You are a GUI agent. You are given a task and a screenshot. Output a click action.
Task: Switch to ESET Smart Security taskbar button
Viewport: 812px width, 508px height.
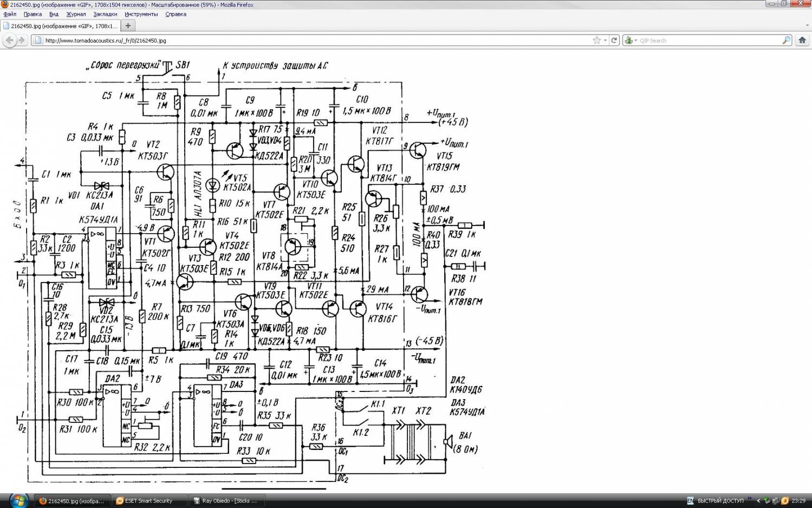149,501
